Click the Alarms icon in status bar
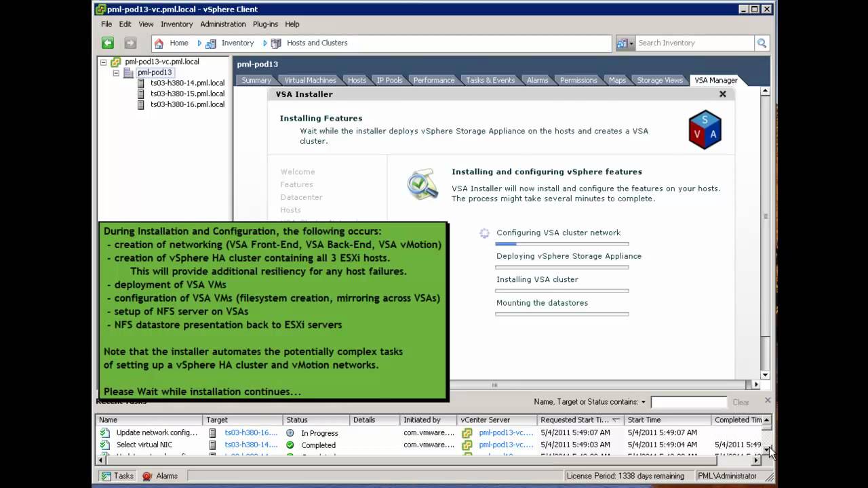This screenshot has height=488, width=868. (147, 476)
